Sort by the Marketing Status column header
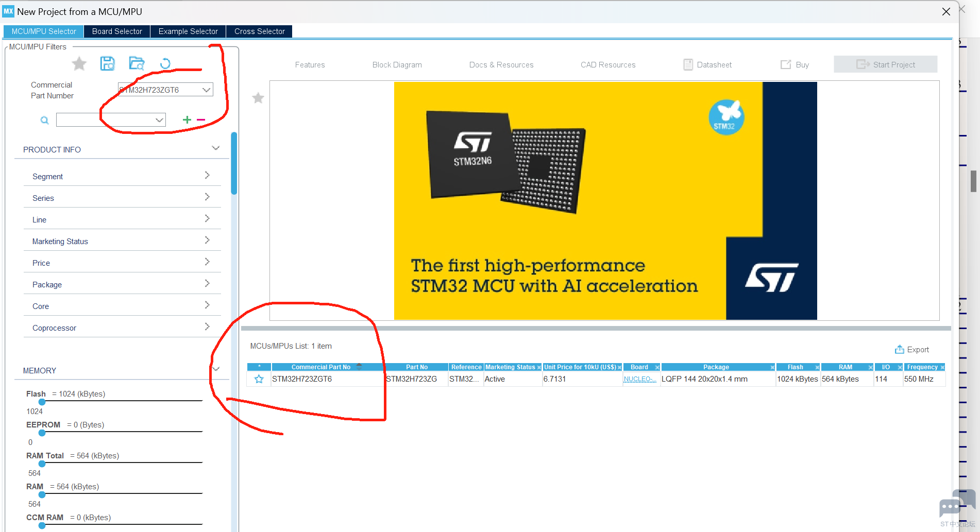The height and width of the screenshot is (532, 980). pos(513,367)
